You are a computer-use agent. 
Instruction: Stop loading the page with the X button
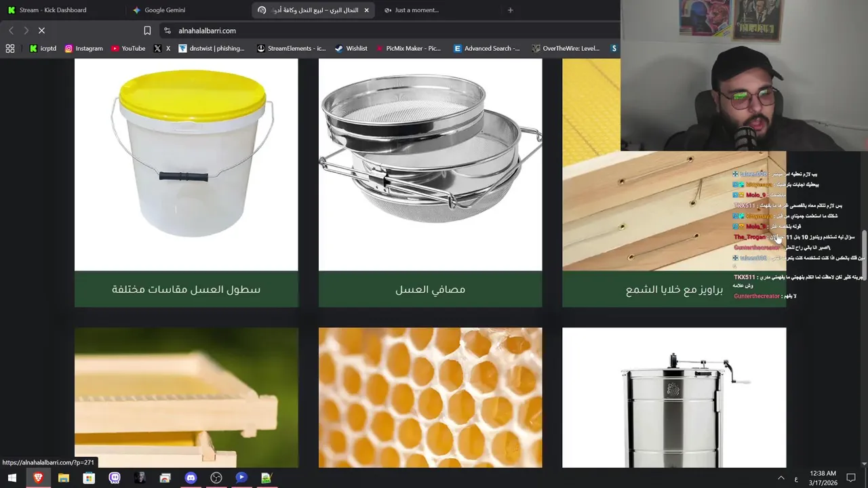coord(41,30)
